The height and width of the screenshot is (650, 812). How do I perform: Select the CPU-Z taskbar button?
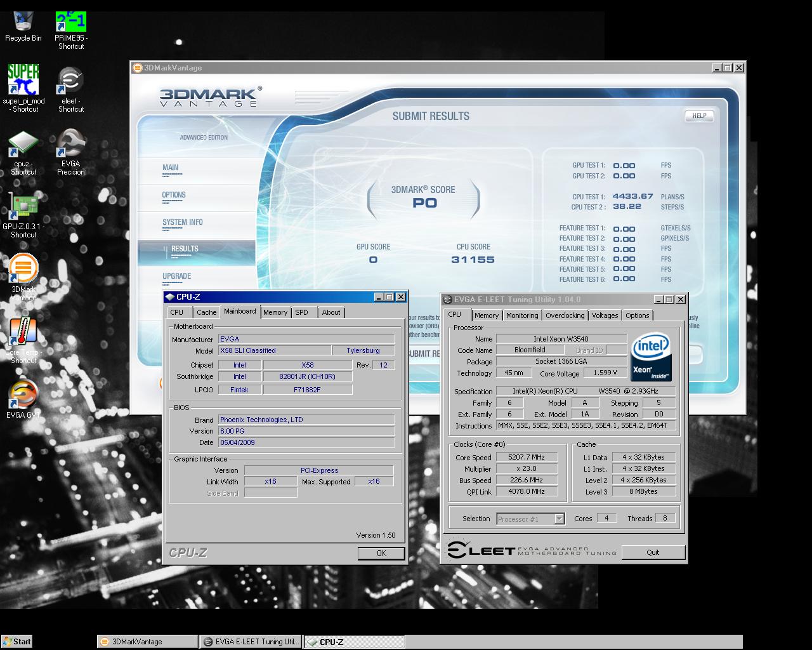pyautogui.click(x=354, y=642)
